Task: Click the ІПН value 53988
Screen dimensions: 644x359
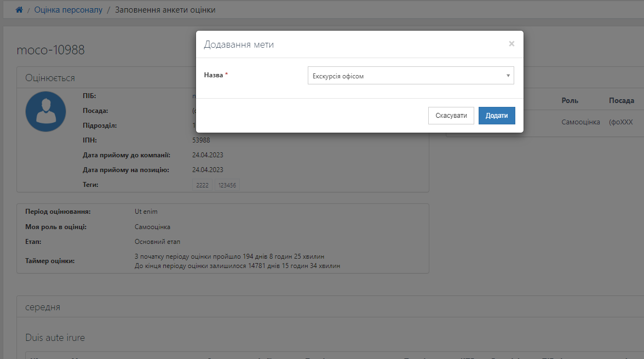Action: coord(201,140)
